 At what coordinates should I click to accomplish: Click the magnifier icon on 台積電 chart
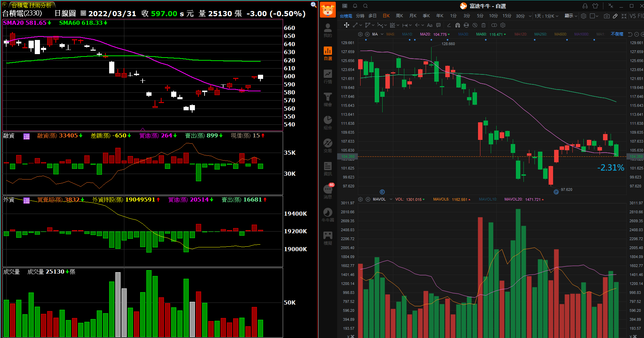coord(313,4)
